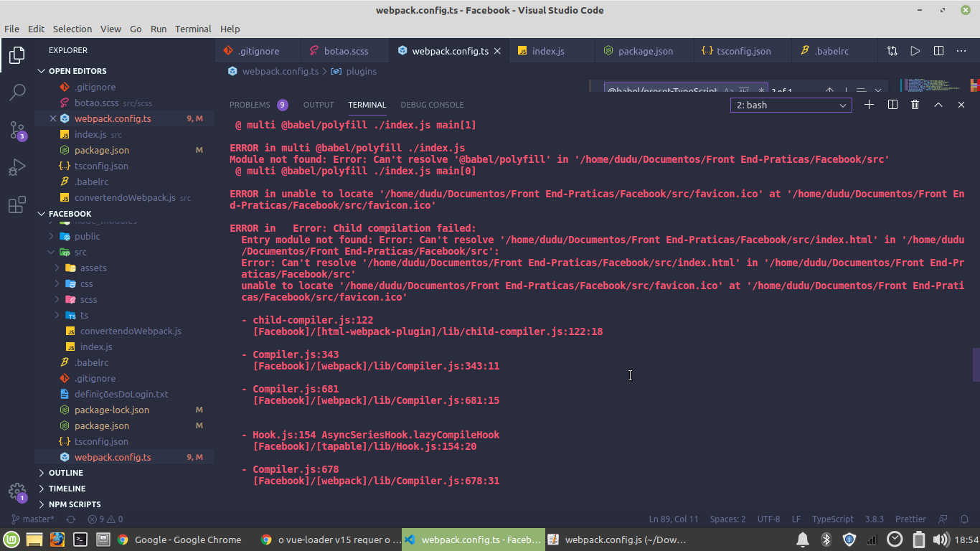The width and height of the screenshot is (980, 551).
Task: Open the Extensions view
Action: point(17,206)
